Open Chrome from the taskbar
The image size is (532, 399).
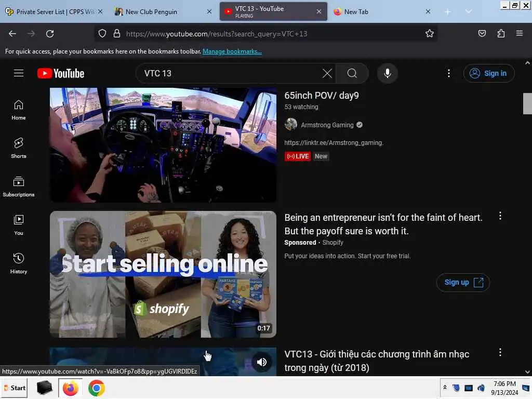(x=96, y=388)
